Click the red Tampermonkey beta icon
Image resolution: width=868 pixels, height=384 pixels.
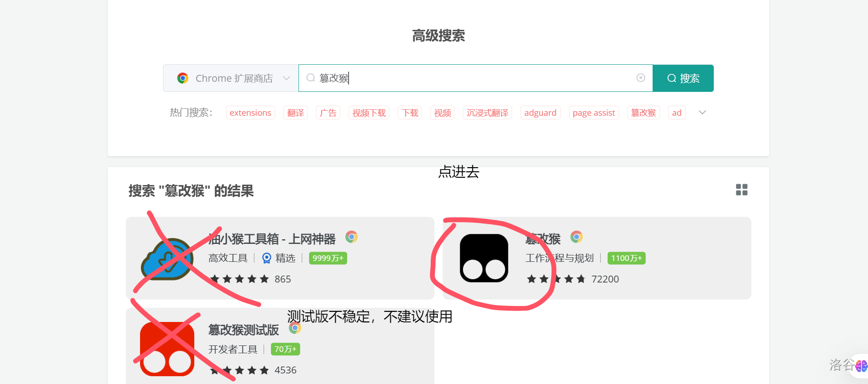167,349
